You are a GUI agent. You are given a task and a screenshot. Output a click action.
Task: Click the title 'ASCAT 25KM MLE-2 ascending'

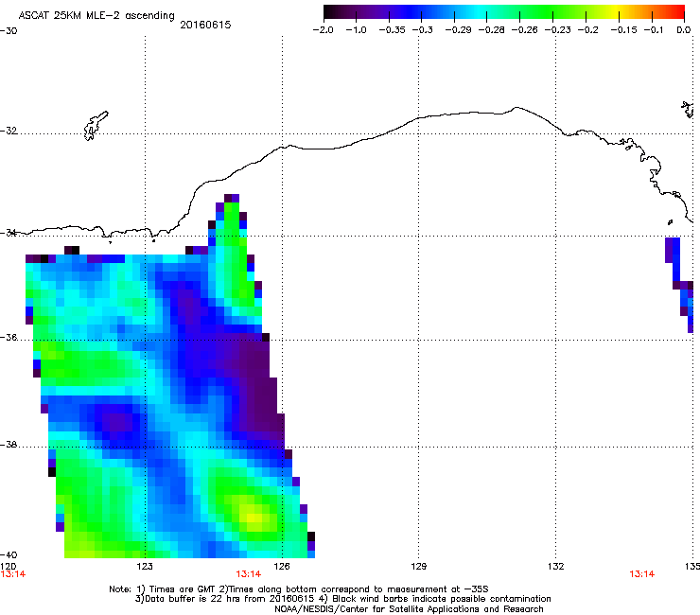coord(96,16)
